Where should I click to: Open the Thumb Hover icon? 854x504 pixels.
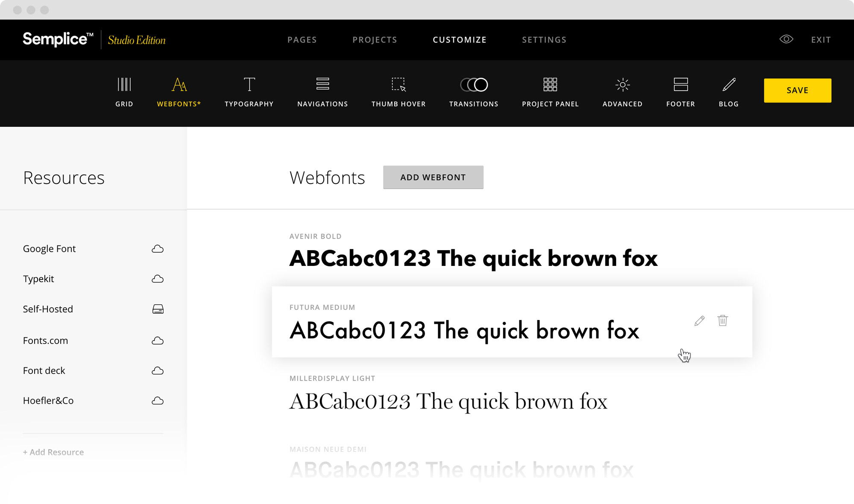pyautogui.click(x=399, y=84)
